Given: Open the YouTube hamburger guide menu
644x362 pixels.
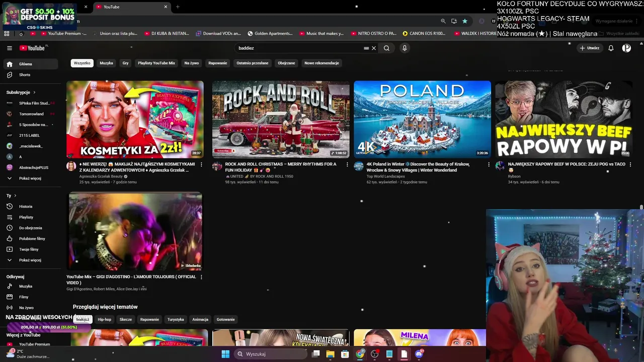Looking at the screenshot, I should point(10,48).
